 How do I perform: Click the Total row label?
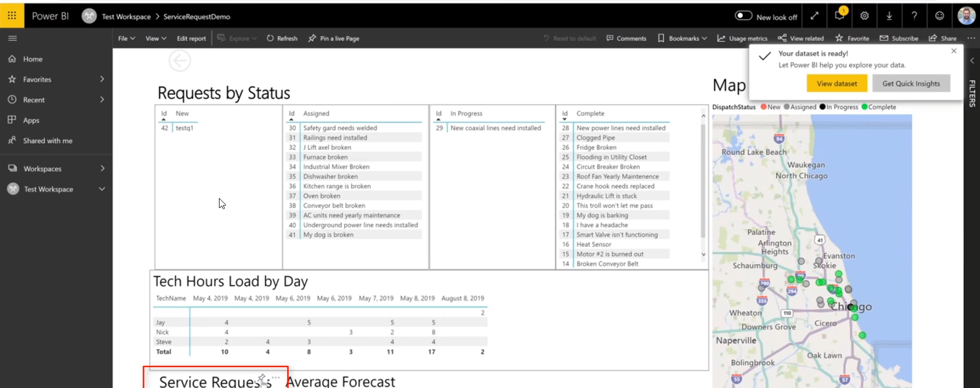tap(164, 352)
